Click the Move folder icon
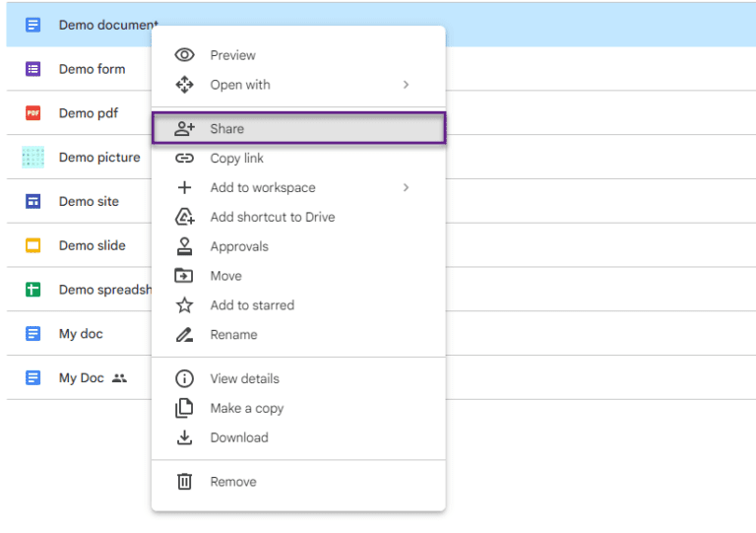 184,276
